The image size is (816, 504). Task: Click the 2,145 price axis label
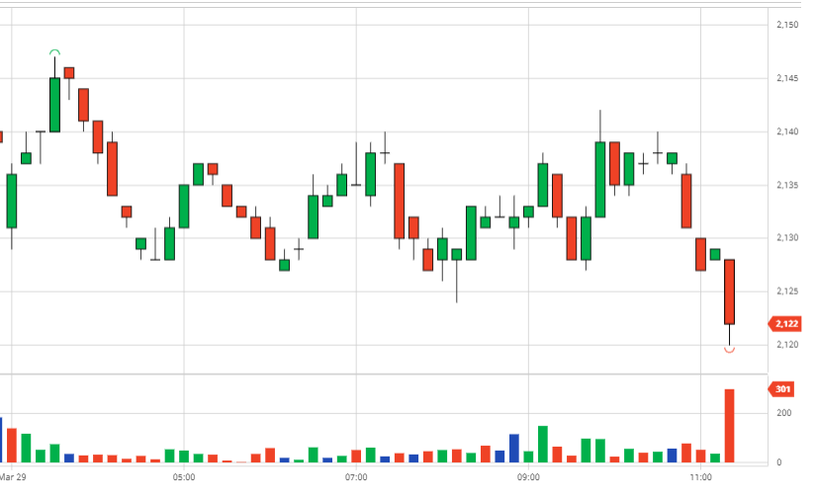(787, 78)
